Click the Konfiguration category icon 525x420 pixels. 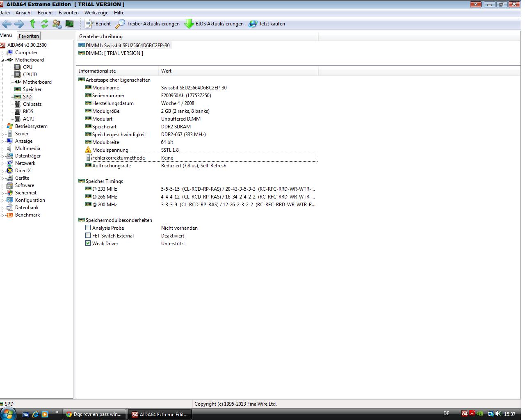10,200
